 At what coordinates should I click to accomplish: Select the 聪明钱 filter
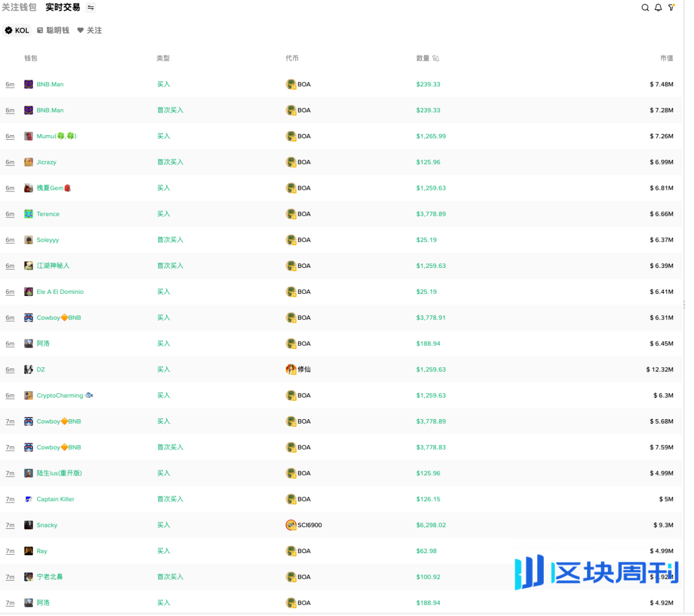(x=53, y=30)
